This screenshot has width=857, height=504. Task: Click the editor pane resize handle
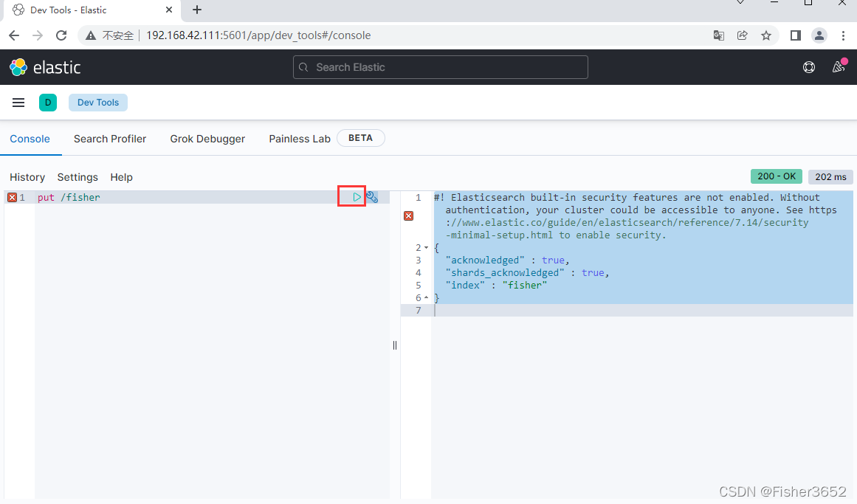pos(395,345)
